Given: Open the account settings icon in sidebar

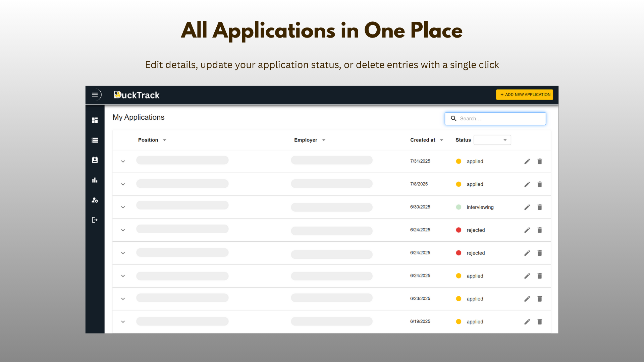Looking at the screenshot, I should pyautogui.click(x=95, y=200).
